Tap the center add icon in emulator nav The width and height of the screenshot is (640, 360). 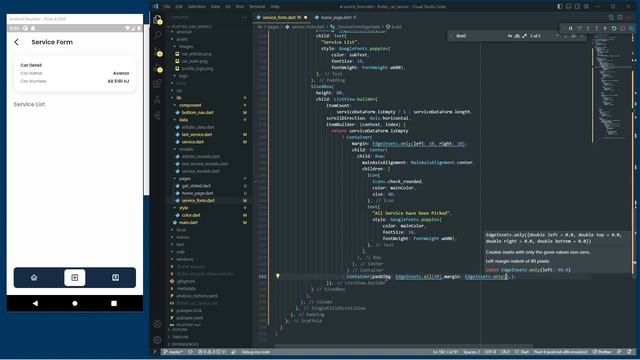click(75, 278)
